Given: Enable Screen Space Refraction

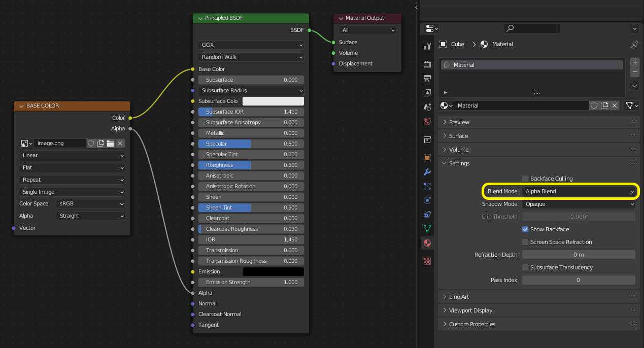Looking at the screenshot, I should point(526,242).
